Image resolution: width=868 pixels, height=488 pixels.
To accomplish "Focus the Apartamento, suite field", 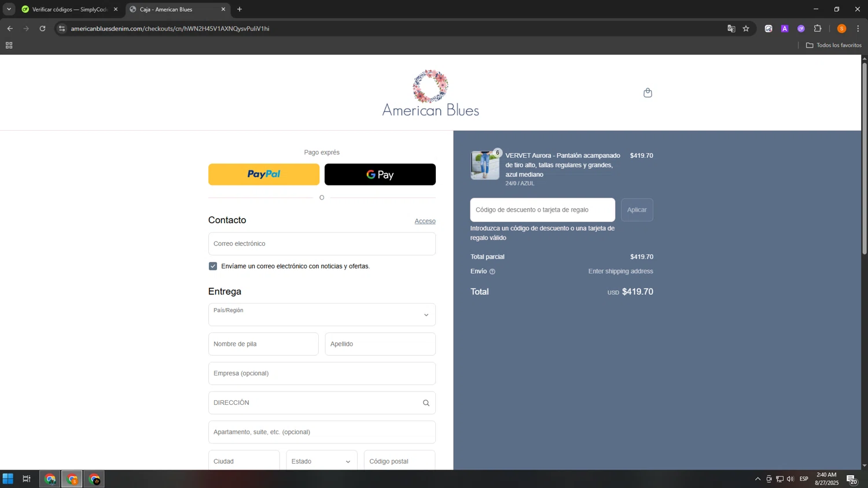I will [322, 432].
